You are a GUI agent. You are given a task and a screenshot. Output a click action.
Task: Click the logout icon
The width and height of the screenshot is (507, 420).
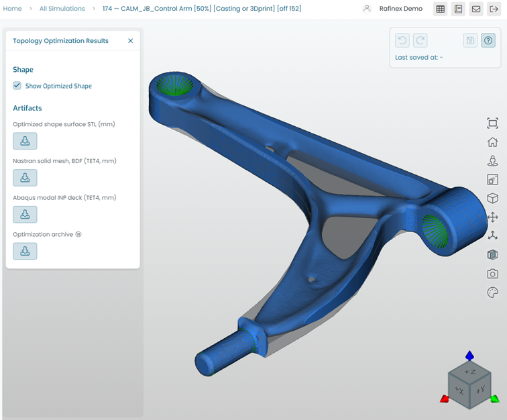click(494, 9)
